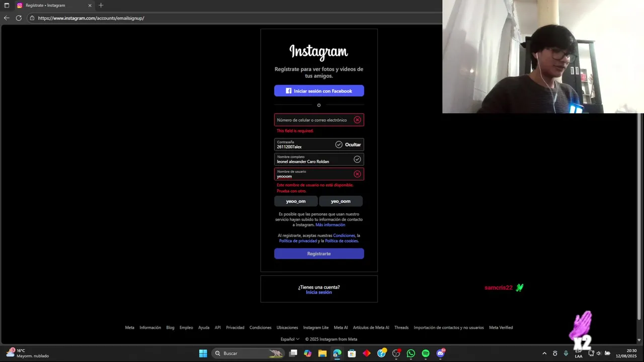Viewport: 644px width, 362px height.
Task: Click the red error icon in username field
Action: tap(357, 174)
